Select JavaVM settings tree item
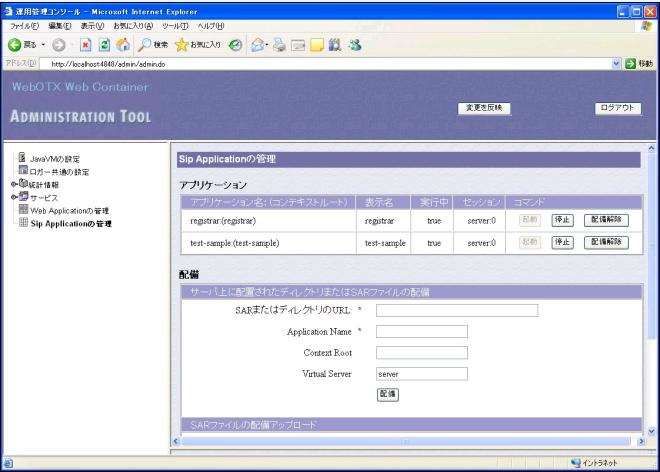 (x=55, y=159)
